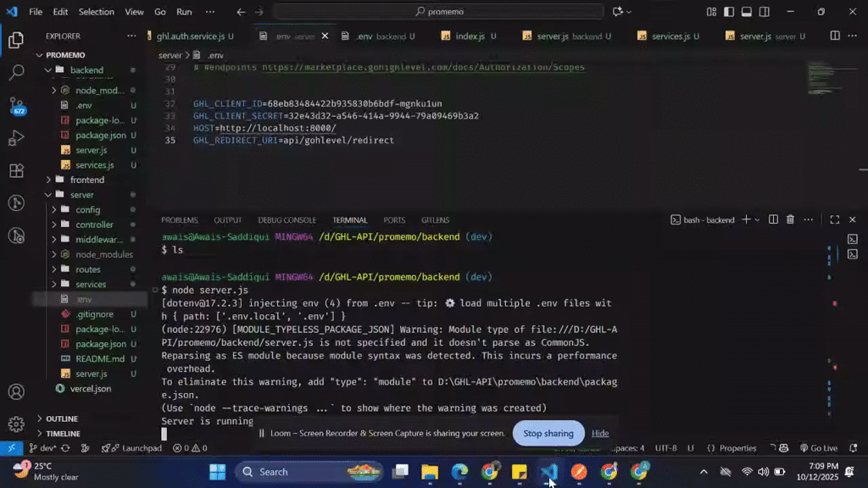Open the ghl.auth.service.js tab
The image size is (868, 488).
191,36
